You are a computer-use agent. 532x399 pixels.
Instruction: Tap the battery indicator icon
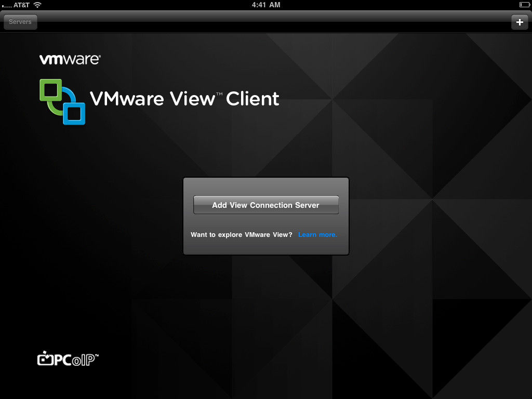pos(524,5)
